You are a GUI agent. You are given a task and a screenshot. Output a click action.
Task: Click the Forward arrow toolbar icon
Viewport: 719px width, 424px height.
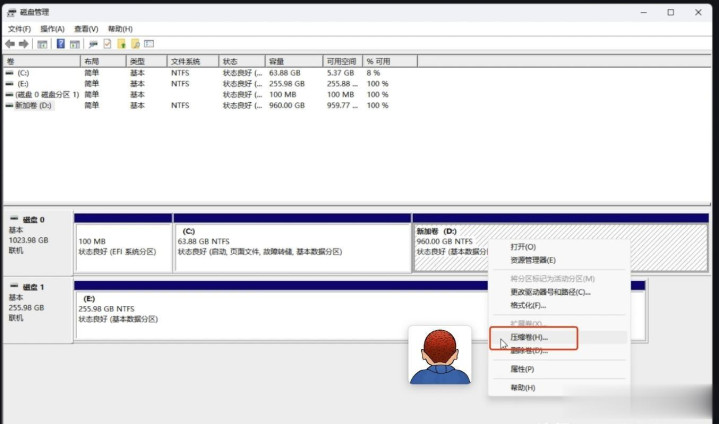point(22,44)
